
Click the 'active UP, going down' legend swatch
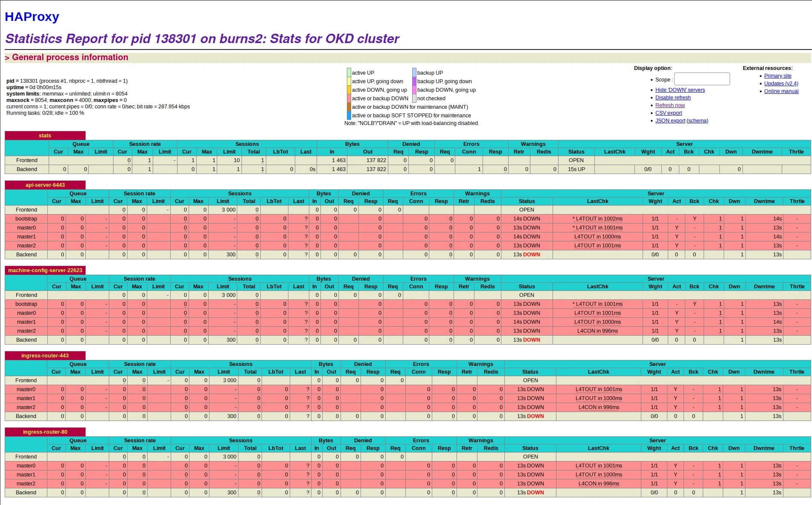(x=349, y=81)
